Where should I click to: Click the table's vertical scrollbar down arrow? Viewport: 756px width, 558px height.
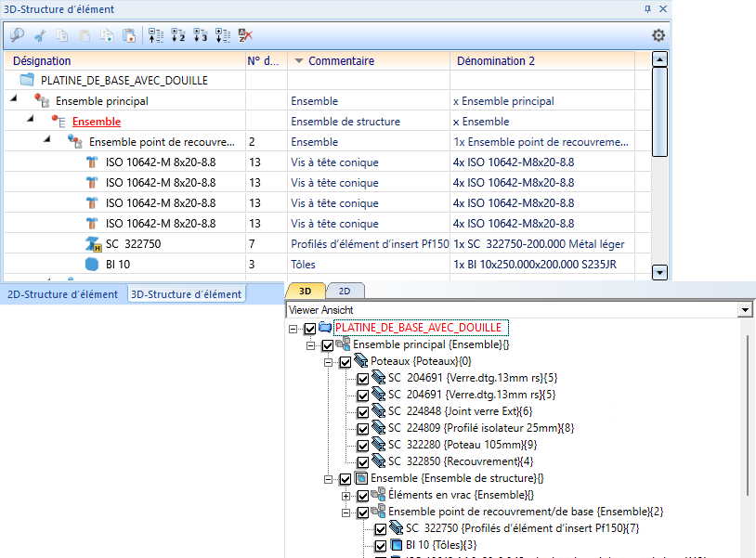coord(660,272)
